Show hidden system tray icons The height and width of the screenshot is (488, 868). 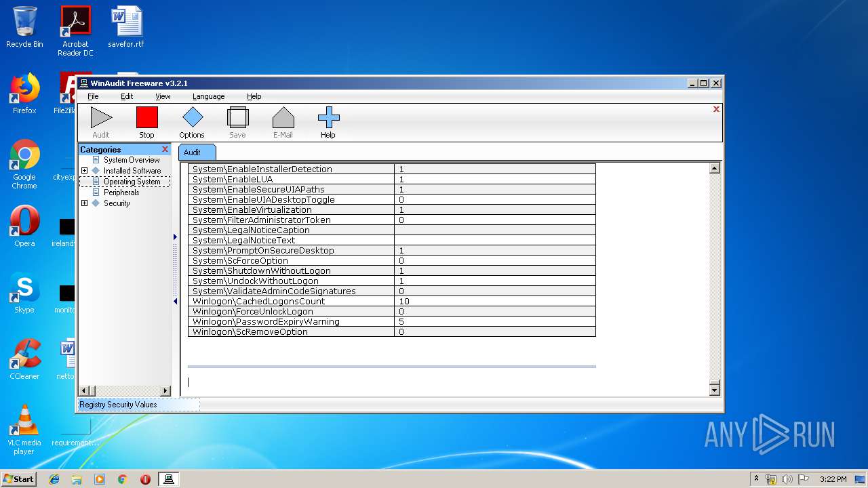click(x=756, y=479)
